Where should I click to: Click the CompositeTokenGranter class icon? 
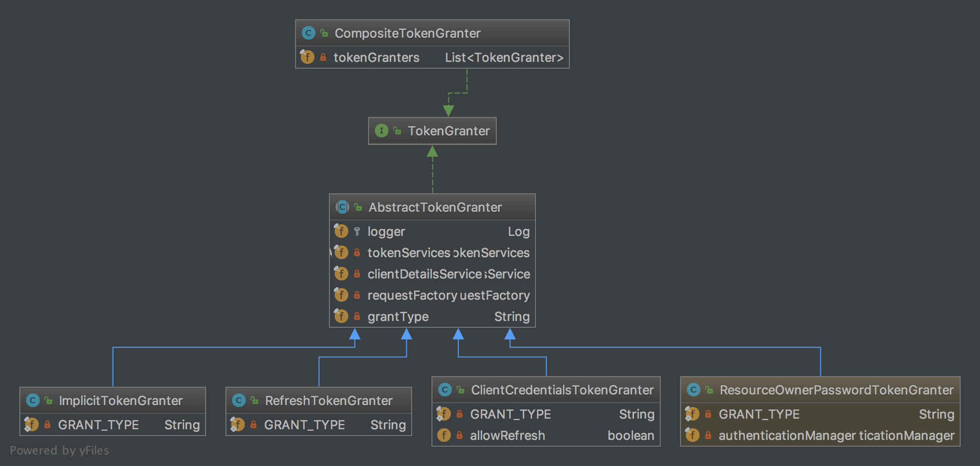pyautogui.click(x=308, y=33)
